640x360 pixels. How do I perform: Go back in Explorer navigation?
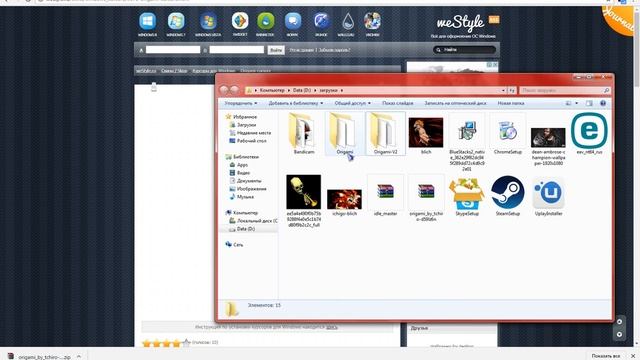point(224,90)
